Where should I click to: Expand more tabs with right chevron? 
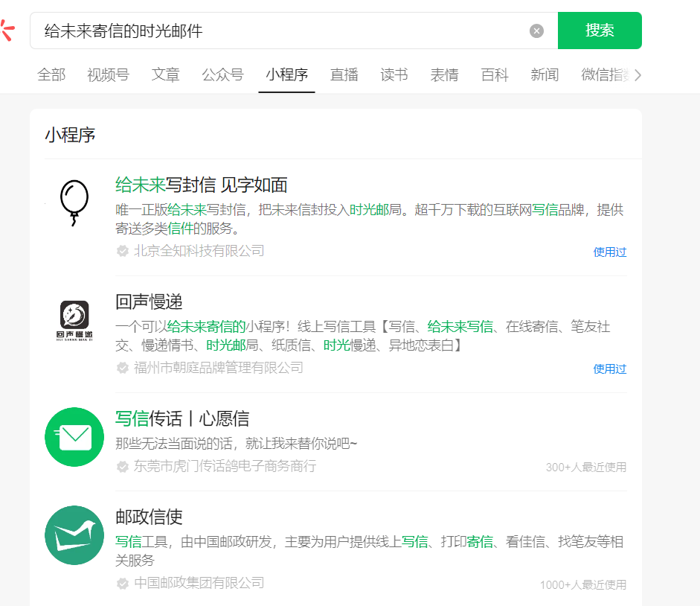[638, 75]
